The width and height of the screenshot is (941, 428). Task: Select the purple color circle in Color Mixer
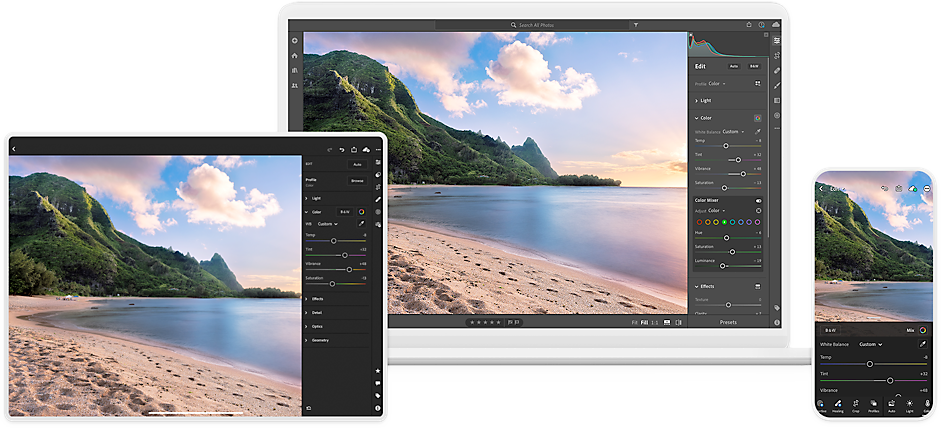tap(750, 222)
